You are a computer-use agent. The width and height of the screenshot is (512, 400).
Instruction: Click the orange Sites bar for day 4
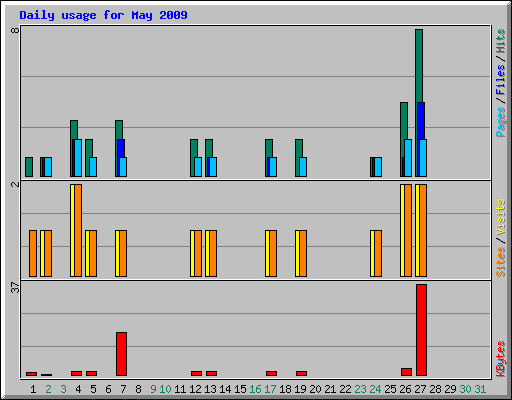pos(78,230)
